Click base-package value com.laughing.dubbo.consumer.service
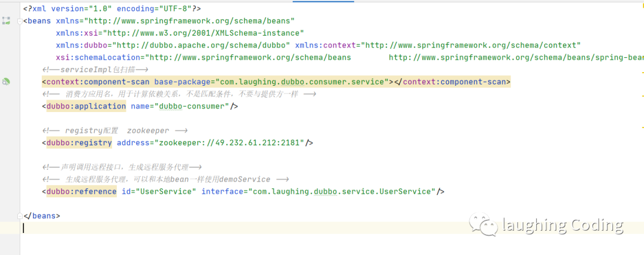Image resolution: width=644 pixels, height=255 pixels. pos(302,82)
